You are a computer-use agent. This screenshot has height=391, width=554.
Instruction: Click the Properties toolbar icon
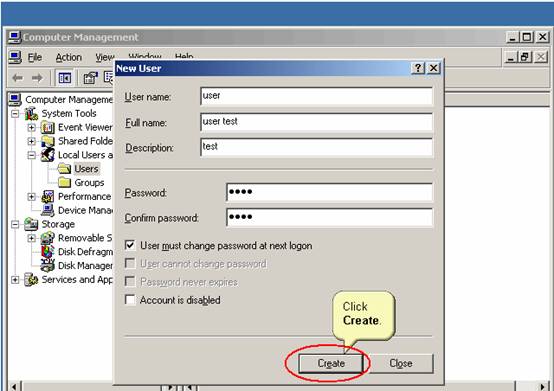[90, 78]
